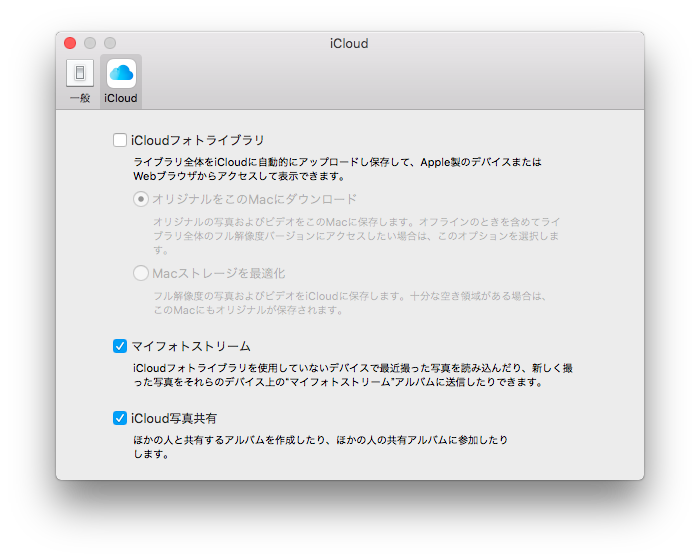Click the マイフォトストリーム label text
This screenshot has height=560, width=700.
pyautogui.click(x=191, y=346)
